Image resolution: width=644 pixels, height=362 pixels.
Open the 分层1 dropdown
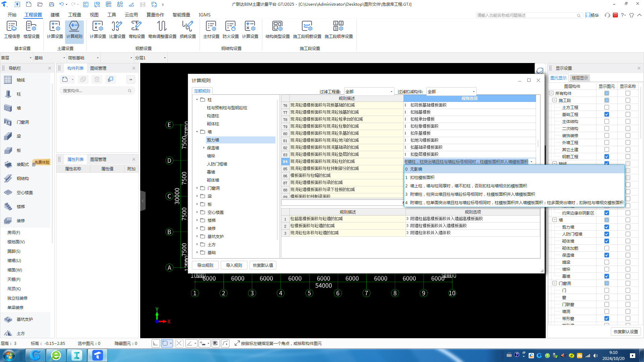[x=151, y=58]
